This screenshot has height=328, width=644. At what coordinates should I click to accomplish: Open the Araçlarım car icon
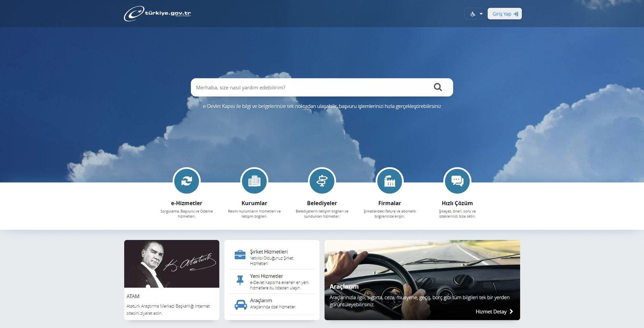point(240,305)
